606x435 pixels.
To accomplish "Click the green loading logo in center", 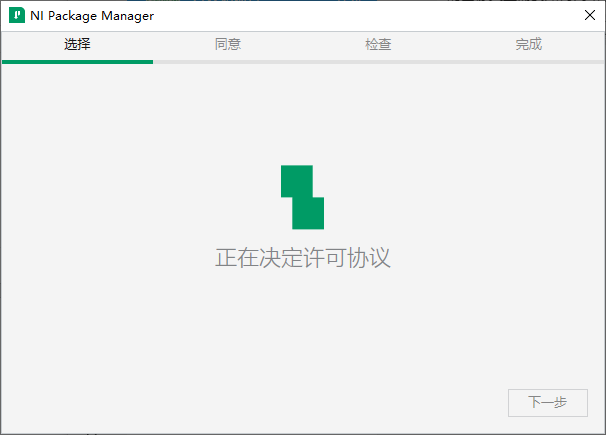I will coord(302,197).
